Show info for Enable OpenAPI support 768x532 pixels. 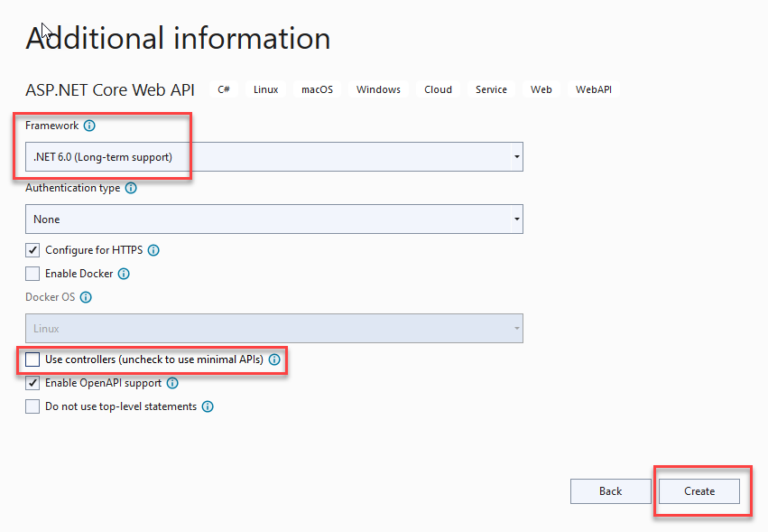pyautogui.click(x=172, y=383)
